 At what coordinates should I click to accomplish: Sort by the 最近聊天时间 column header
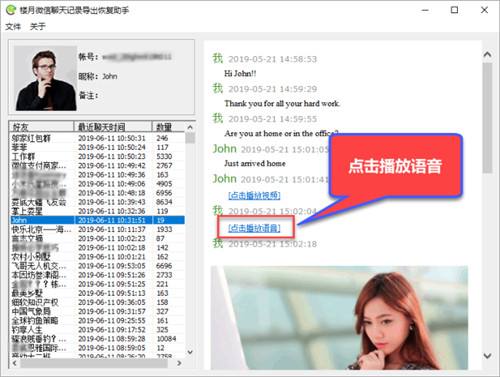pyautogui.click(x=113, y=127)
